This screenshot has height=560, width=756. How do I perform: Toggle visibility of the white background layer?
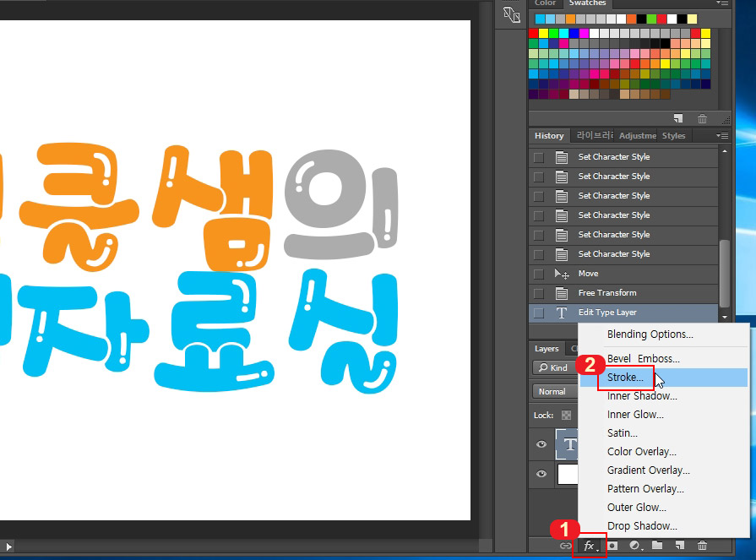point(541,474)
